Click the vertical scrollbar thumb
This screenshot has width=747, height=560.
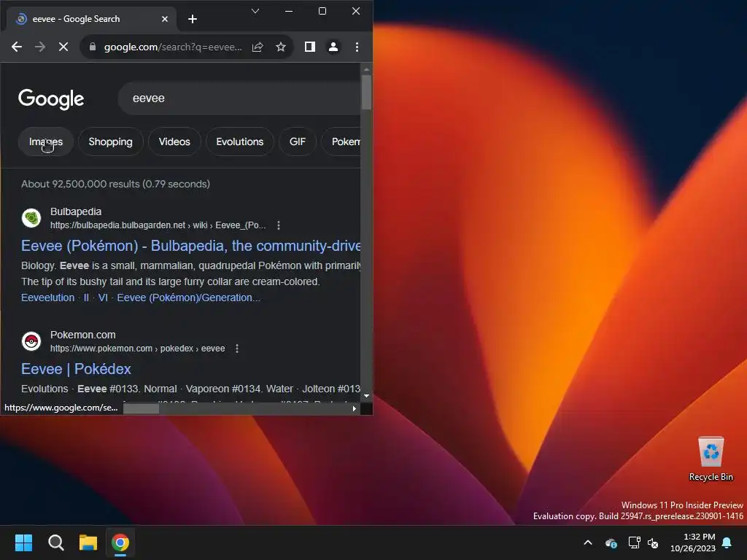[x=366, y=93]
